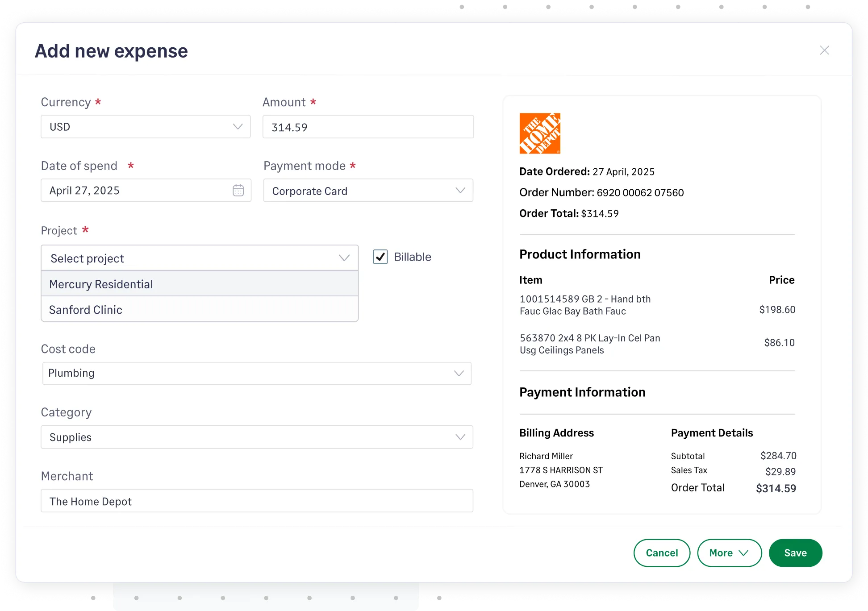Select the USD currency field
This screenshot has width=868, height=611.
[146, 127]
